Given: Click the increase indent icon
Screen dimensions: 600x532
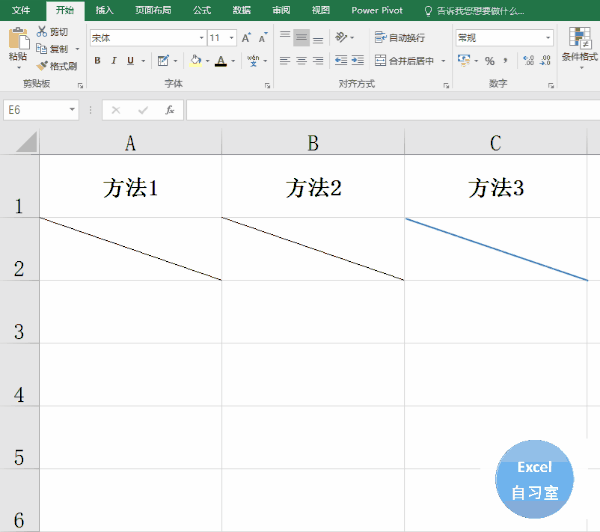Looking at the screenshot, I should coord(357,60).
